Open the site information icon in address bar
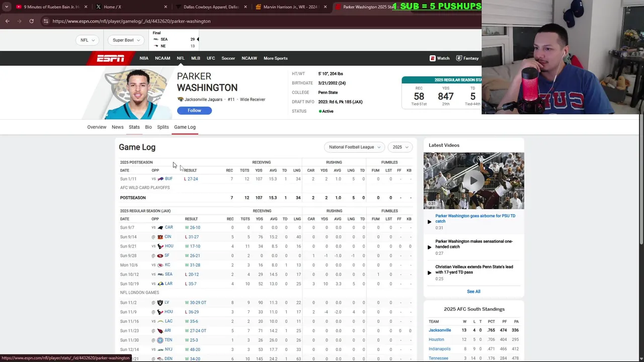Image resolution: width=644 pixels, height=362 pixels. point(45,21)
